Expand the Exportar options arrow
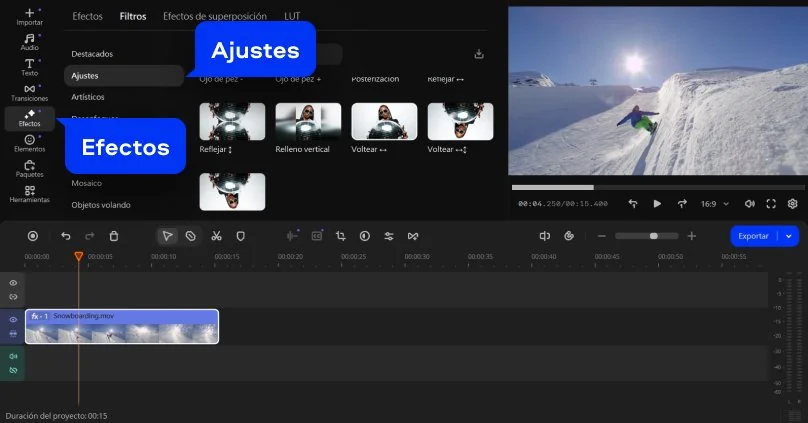The width and height of the screenshot is (808, 423). 789,236
